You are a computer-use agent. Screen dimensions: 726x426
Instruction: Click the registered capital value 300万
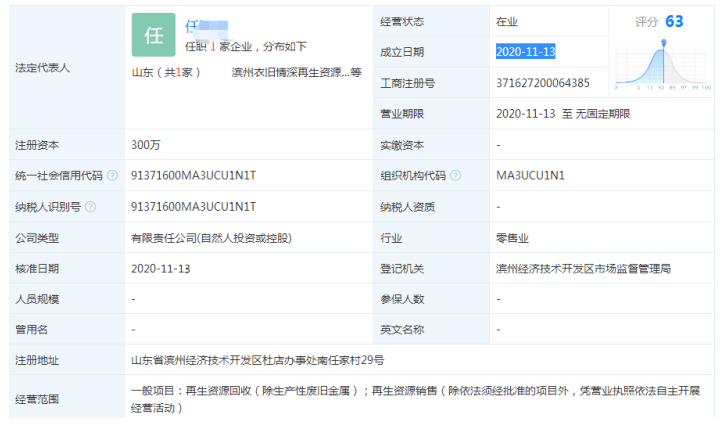146,145
